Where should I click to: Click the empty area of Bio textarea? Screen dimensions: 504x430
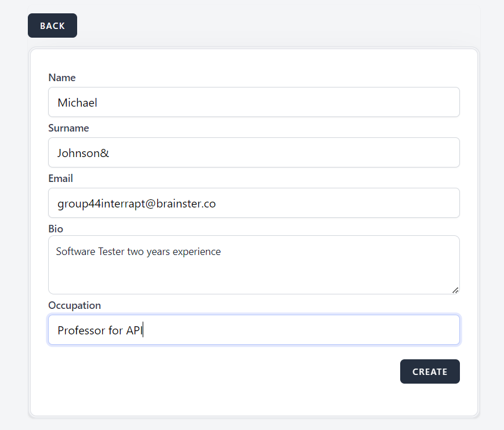click(253, 276)
